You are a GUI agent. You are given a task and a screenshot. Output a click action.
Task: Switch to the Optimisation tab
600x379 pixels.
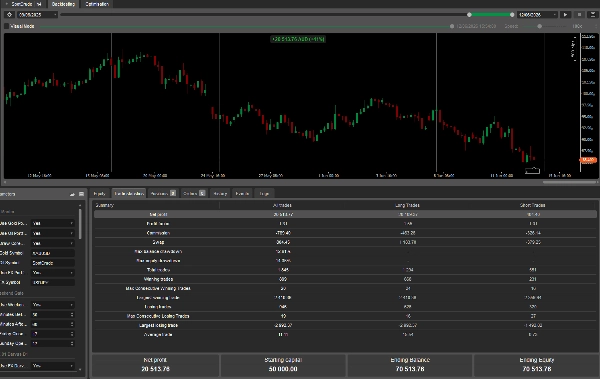(97, 4)
